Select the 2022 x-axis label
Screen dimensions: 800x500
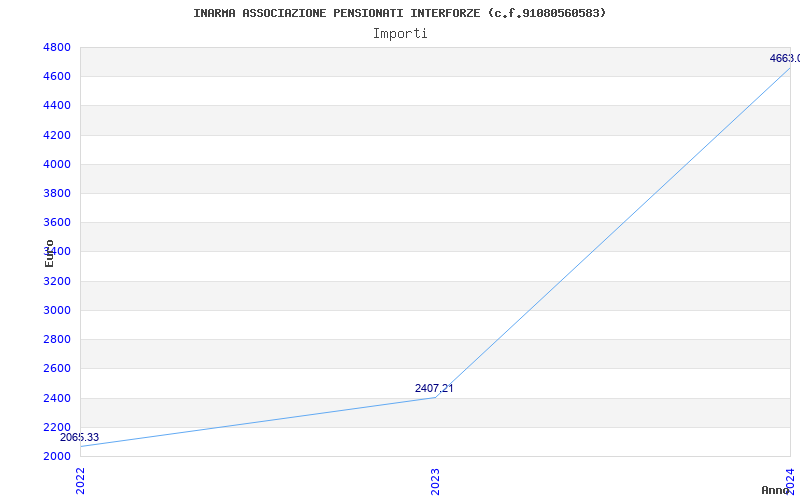point(80,481)
